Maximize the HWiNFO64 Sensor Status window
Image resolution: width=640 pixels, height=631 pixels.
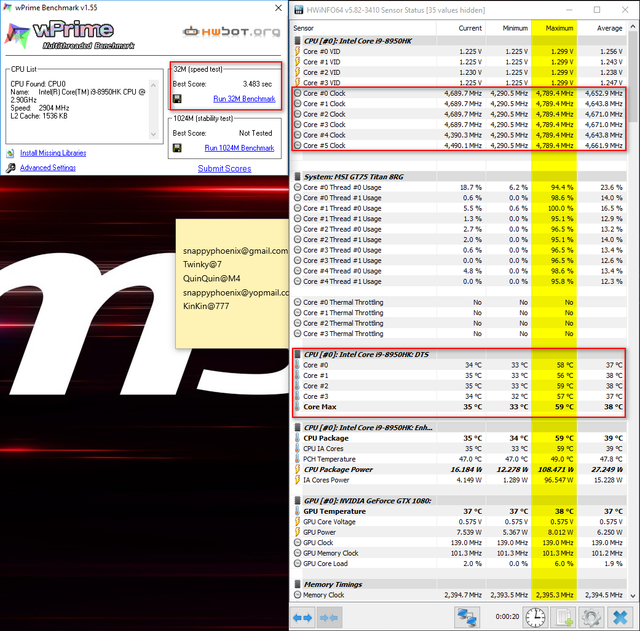(597, 10)
